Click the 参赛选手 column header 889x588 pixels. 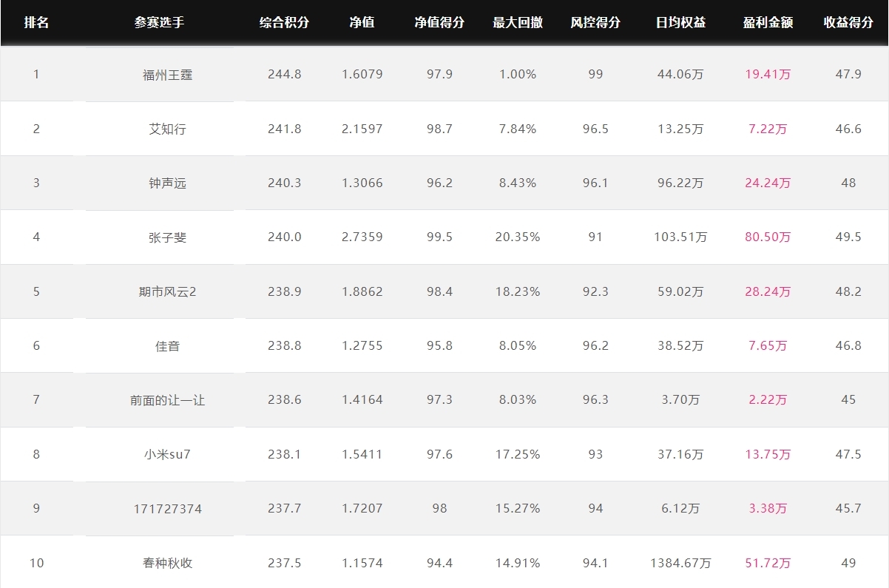pos(159,22)
